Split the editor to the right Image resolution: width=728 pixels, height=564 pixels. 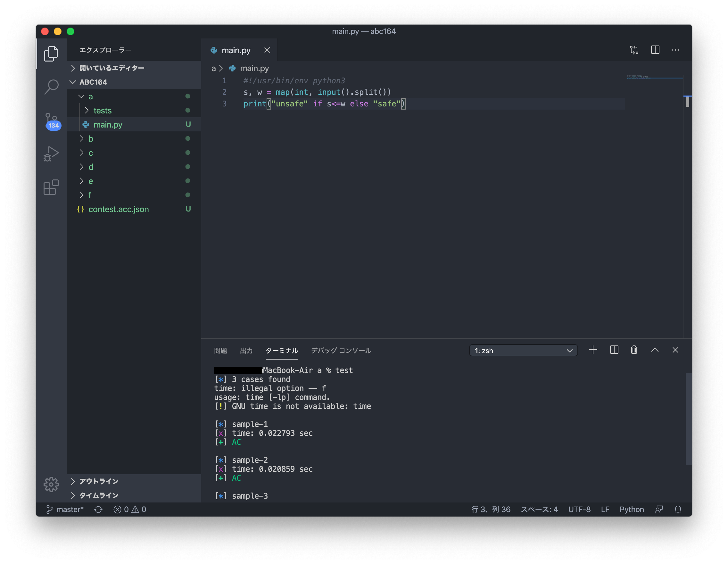point(655,50)
